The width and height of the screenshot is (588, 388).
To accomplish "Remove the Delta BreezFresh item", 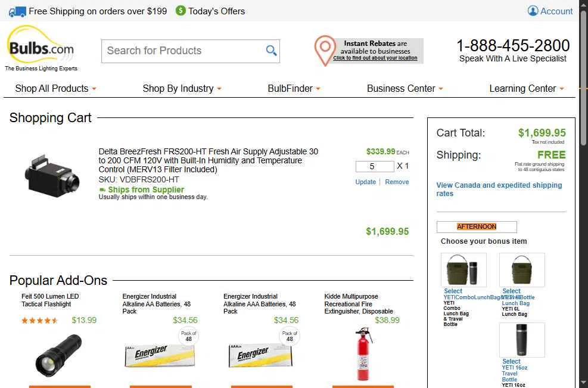I will point(397,182).
